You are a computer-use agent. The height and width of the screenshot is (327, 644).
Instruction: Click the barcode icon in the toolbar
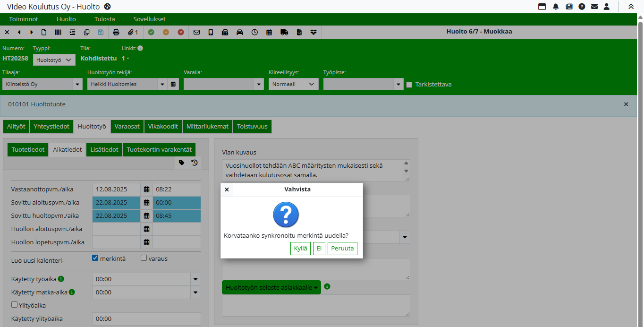58,32
